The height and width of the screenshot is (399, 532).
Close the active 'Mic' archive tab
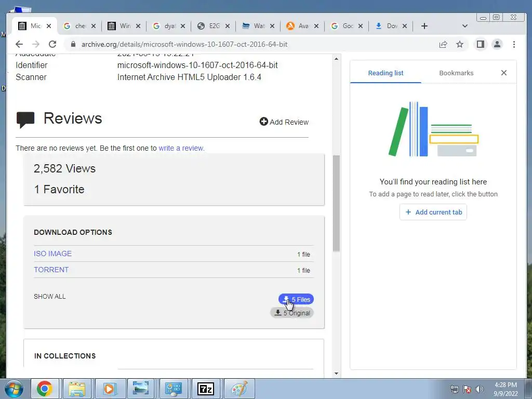(x=49, y=26)
